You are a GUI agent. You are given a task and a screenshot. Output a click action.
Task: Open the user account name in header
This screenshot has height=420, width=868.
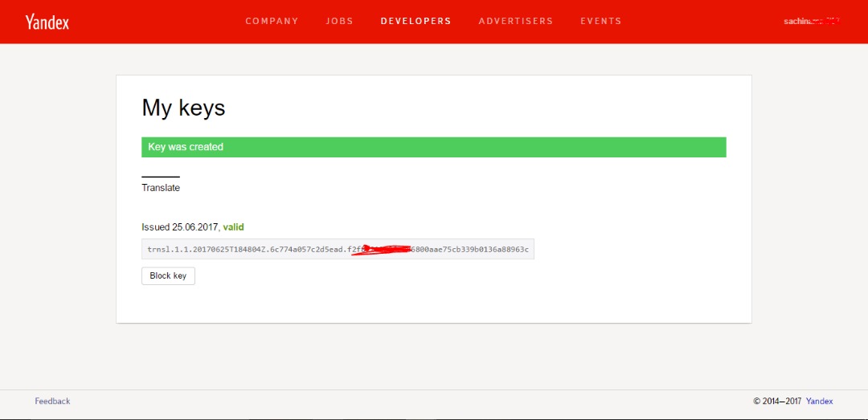[x=812, y=21]
